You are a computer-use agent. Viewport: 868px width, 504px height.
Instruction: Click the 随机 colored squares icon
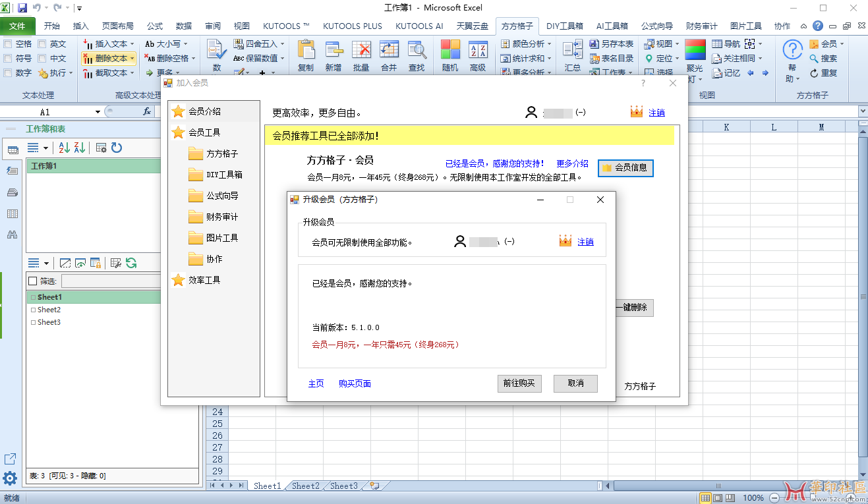tap(450, 50)
